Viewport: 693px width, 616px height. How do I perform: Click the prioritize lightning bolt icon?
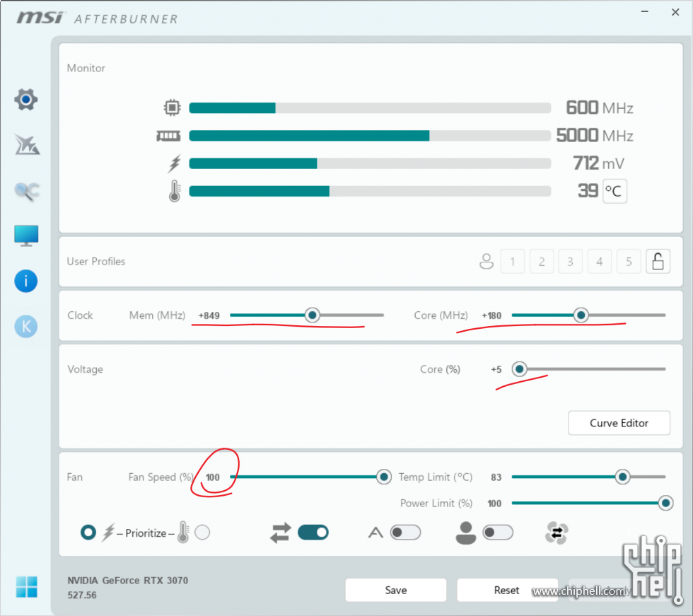click(108, 533)
